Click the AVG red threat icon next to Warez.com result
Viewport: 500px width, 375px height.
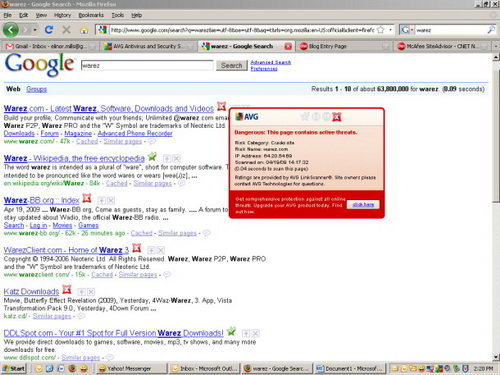(222, 106)
